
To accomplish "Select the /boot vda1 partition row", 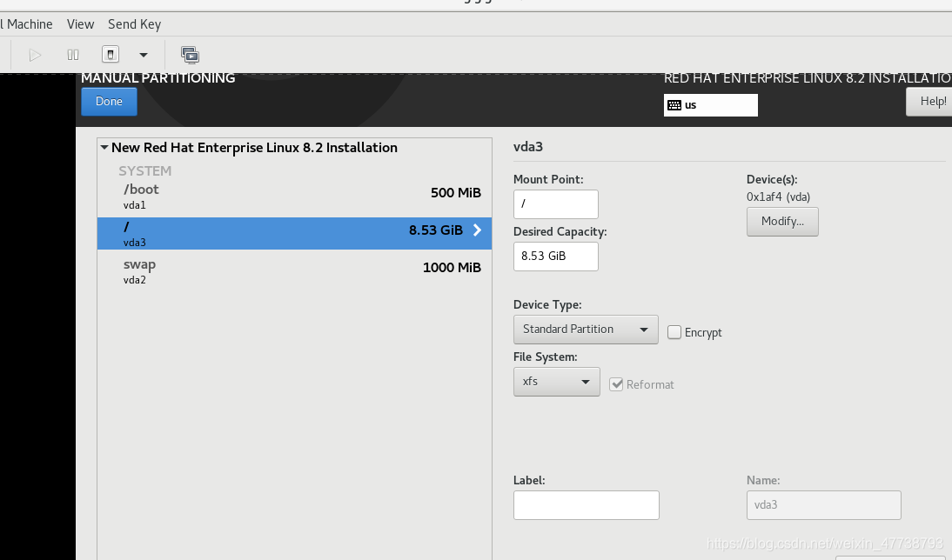I will coord(294,197).
